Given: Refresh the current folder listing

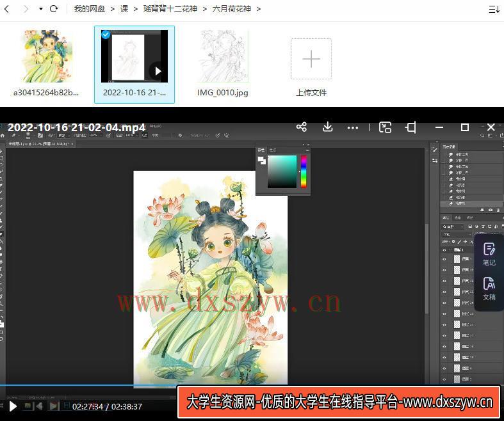Looking at the screenshot, I should (x=54, y=9).
